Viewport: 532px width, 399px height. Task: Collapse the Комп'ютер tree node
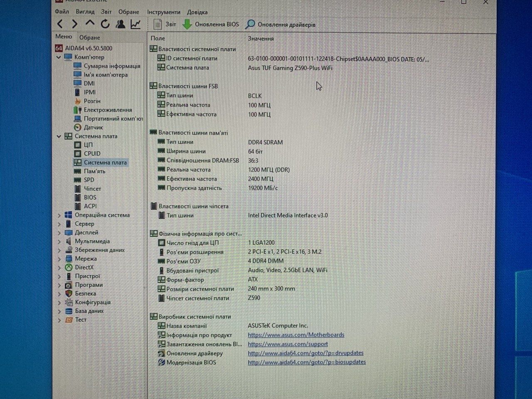[59, 57]
